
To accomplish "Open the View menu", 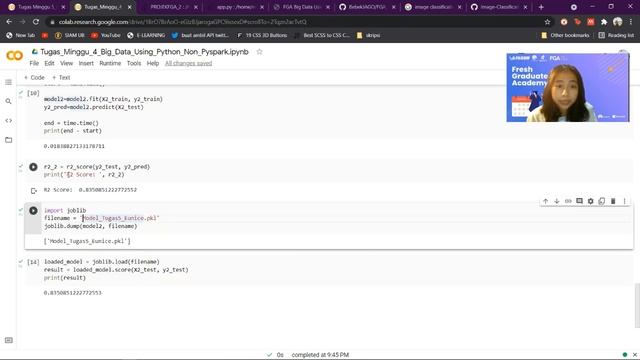I will 66,63.
